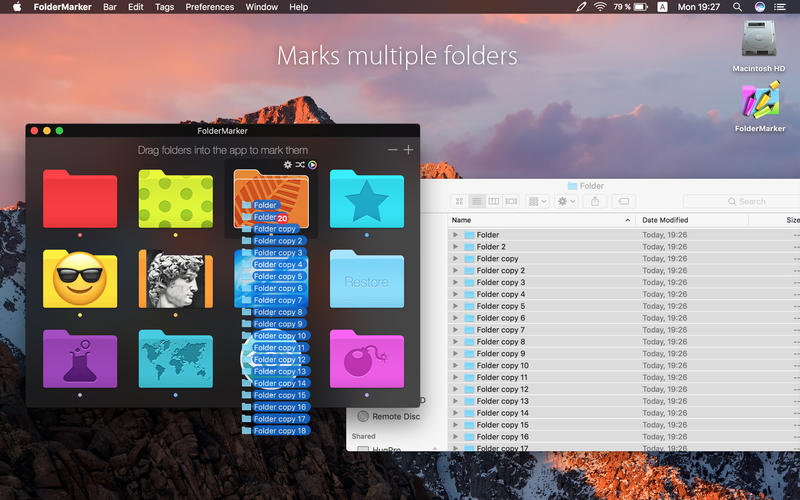This screenshot has height=500, width=800.
Task: Click the Mon 19:27 clock
Action: 698,7
